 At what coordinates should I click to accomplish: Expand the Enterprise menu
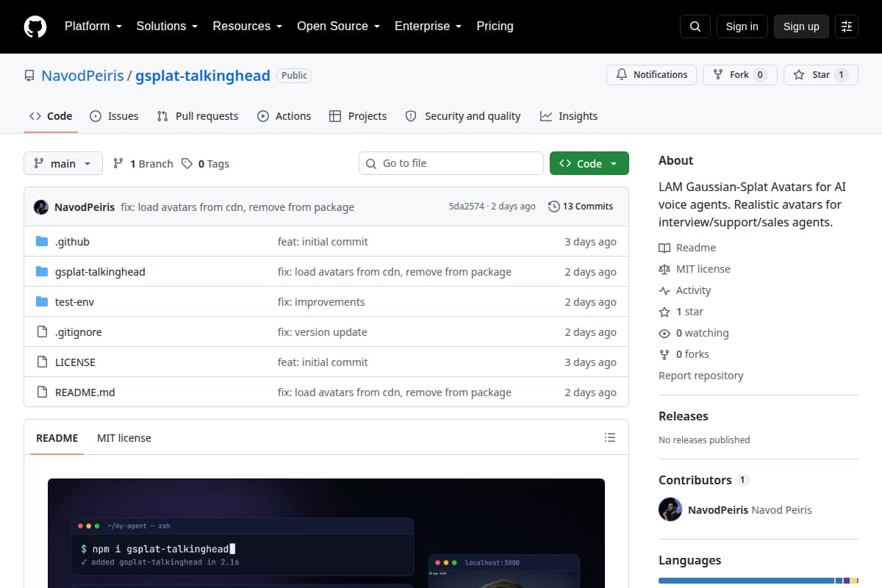428,26
